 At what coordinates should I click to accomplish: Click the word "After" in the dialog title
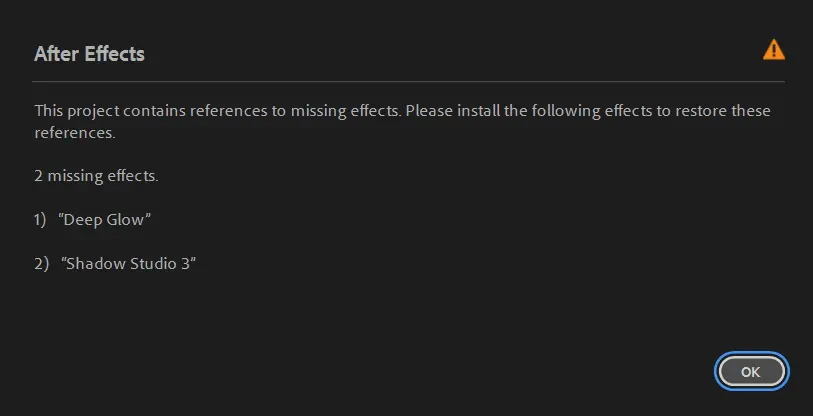pyautogui.click(x=53, y=54)
